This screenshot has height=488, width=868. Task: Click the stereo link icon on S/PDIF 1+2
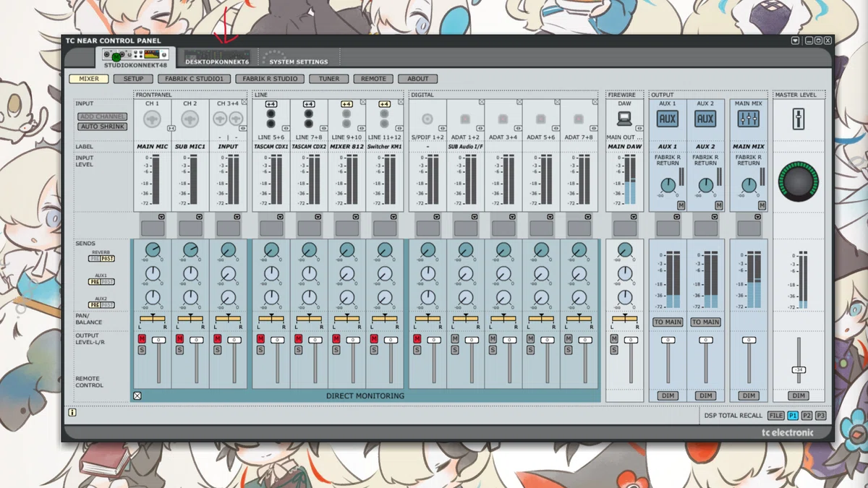[x=443, y=129]
